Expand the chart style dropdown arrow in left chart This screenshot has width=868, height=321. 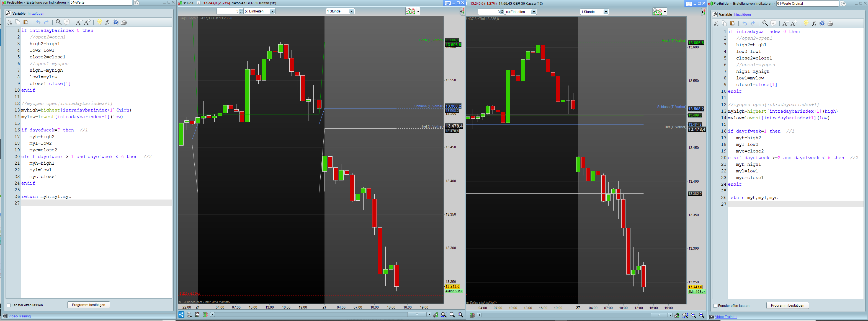tap(418, 11)
